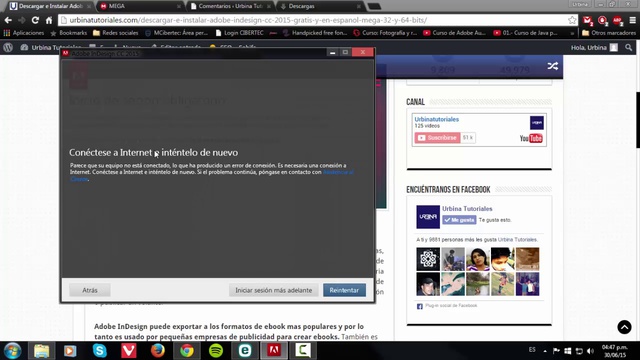
Task: Switch to the MEGA tab
Action: pyautogui.click(x=140, y=6)
